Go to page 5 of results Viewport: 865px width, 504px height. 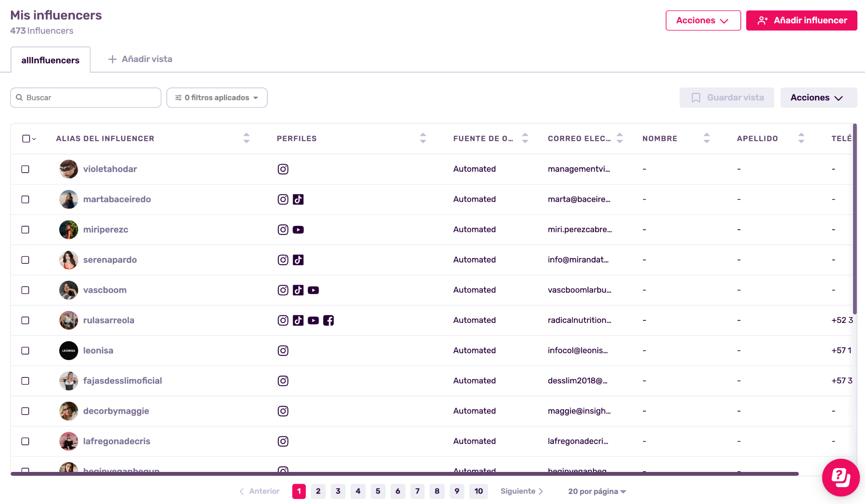378,491
